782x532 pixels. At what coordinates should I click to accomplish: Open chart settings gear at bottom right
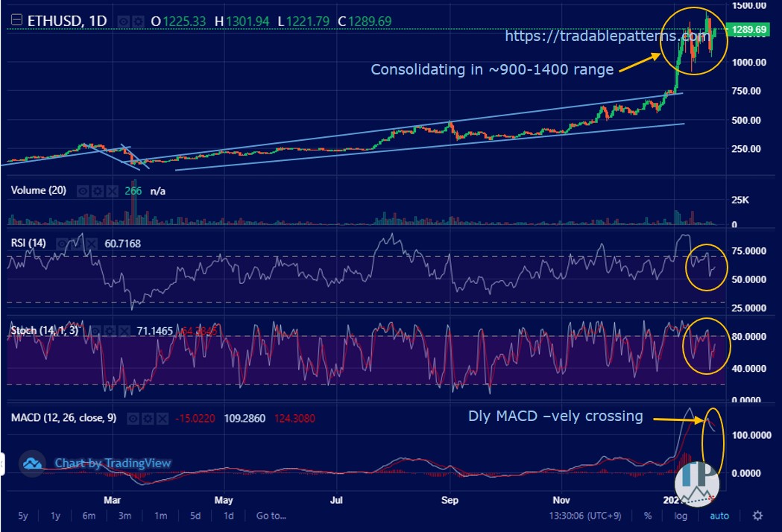point(757,516)
